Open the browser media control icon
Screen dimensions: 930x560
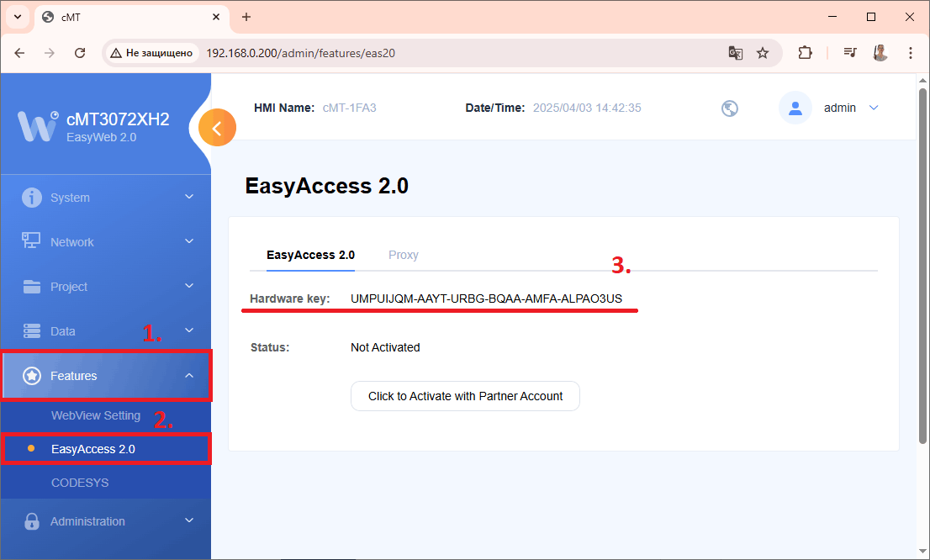(850, 53)
